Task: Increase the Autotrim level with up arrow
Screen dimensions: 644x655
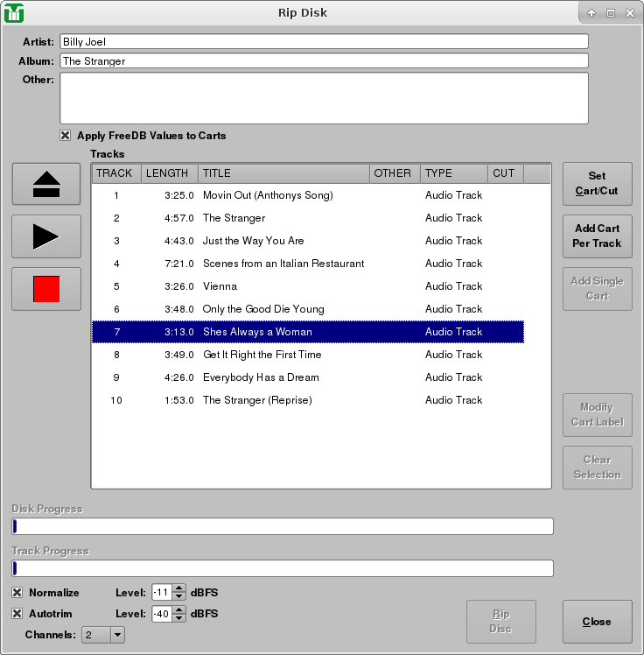Action: [179, 609]
